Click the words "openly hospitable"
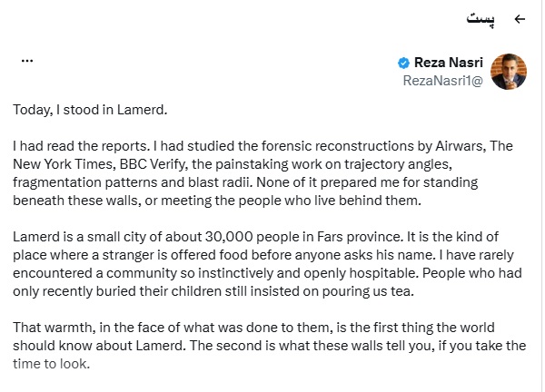 tap(361, 273)
